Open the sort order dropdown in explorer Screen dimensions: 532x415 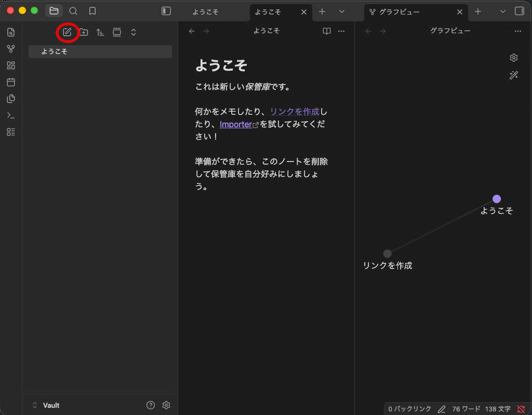point(100,32)
